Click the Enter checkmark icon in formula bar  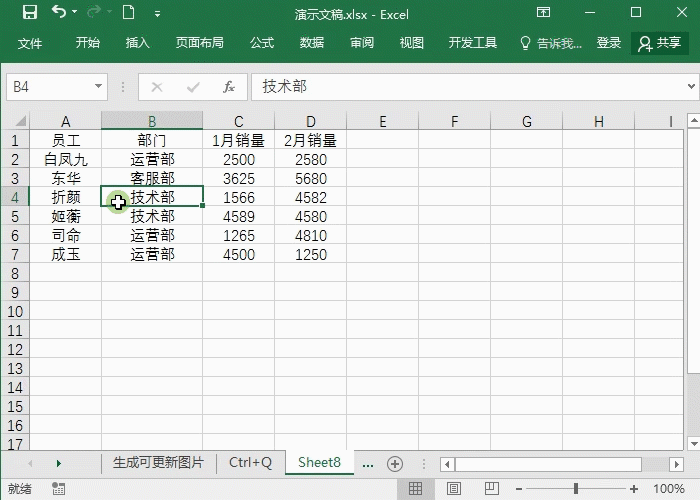[193, 87]
